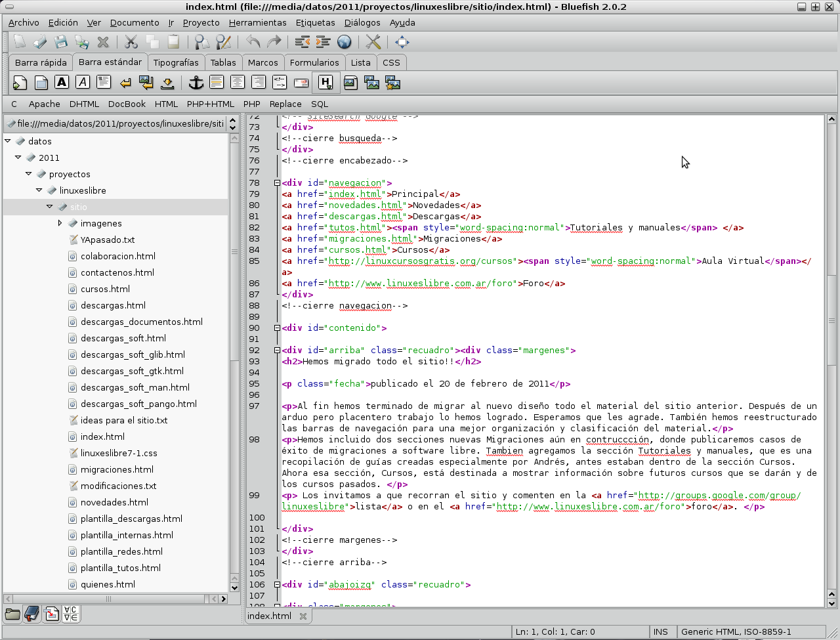Select the Apache toolbar category
Image resolution: width=840 pixels, height=640 pixels.
(x=44, y=104)
